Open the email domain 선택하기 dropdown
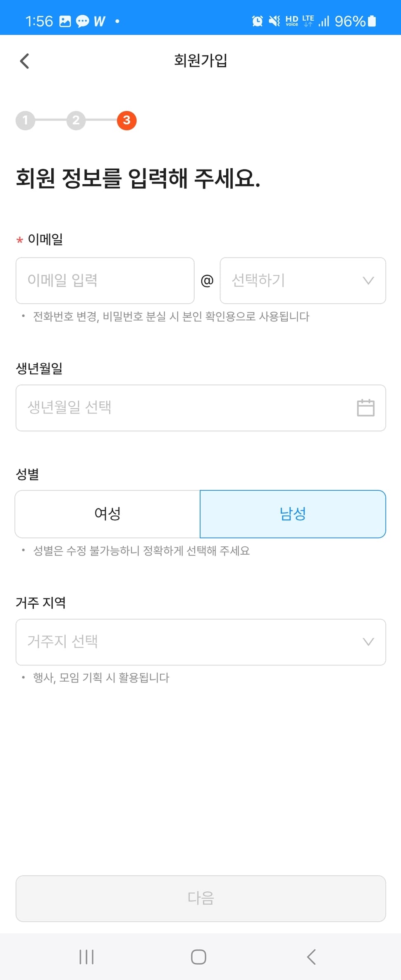The height and width of the screenshot is (980, 401). (303, 281)
